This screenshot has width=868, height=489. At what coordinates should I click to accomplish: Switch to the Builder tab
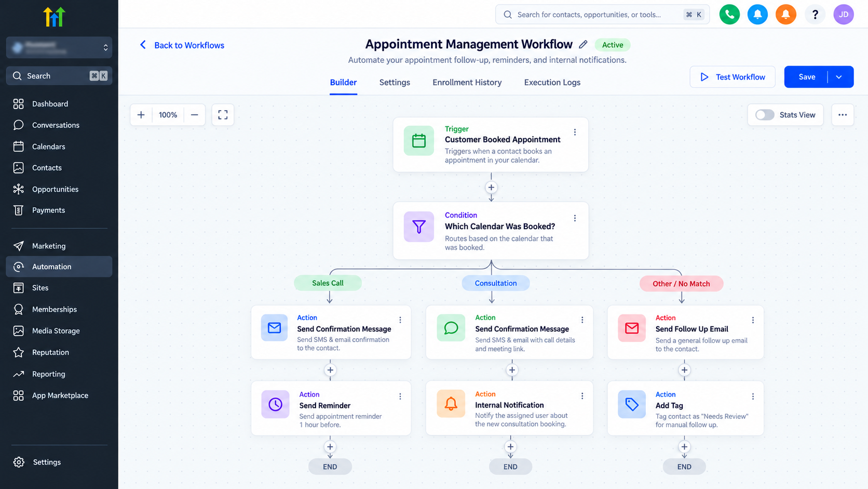tap(343, 82)
